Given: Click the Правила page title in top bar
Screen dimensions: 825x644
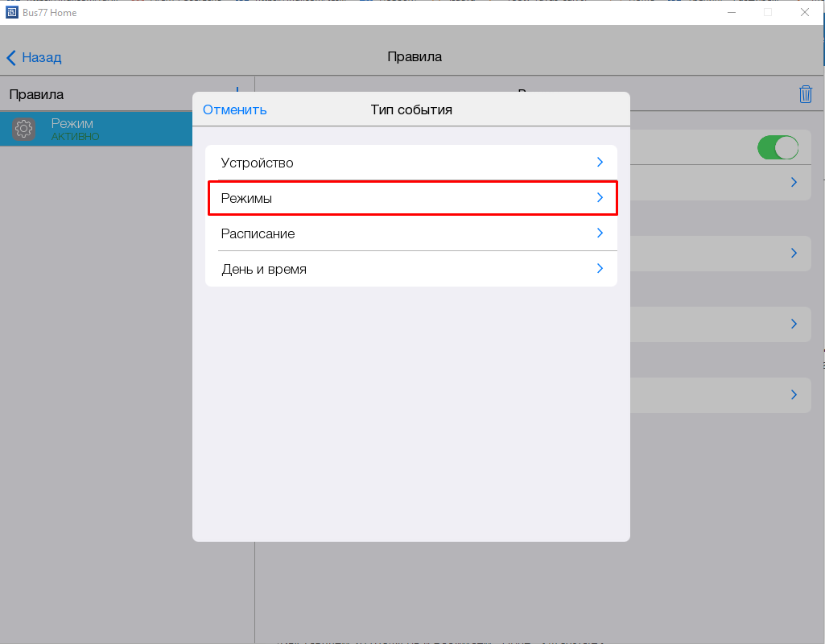Looking at the screenshot, I should [x=414, y=57].
